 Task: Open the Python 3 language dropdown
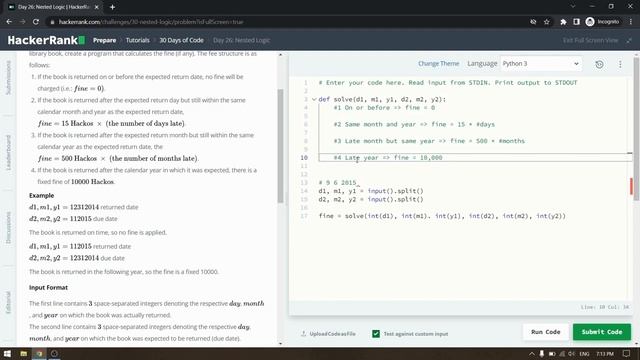coord(541,64)
